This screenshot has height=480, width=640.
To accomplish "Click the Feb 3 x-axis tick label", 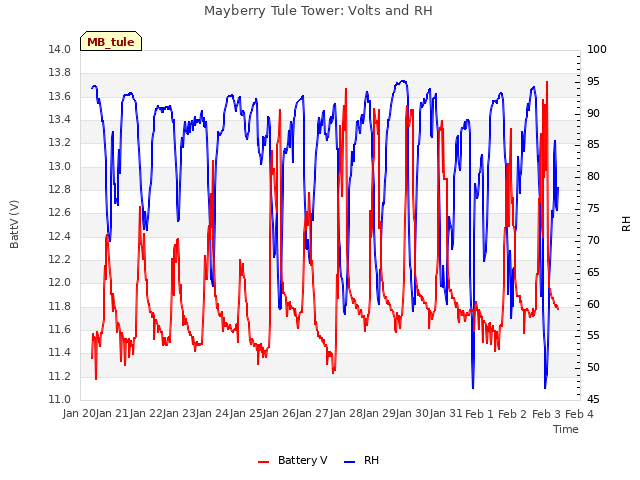I will click(546, 413).
